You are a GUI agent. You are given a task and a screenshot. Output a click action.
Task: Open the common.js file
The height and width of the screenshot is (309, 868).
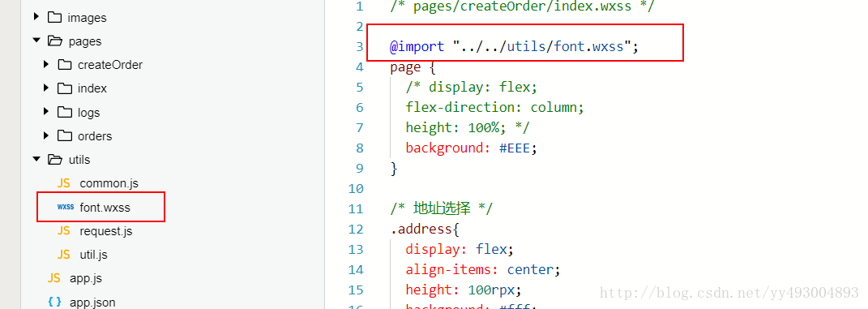(x=109, y=183)
